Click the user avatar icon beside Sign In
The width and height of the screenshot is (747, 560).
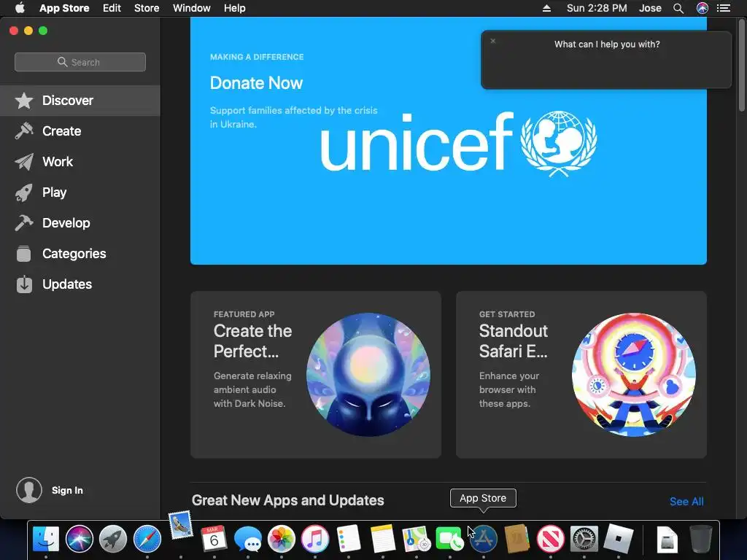29,490
